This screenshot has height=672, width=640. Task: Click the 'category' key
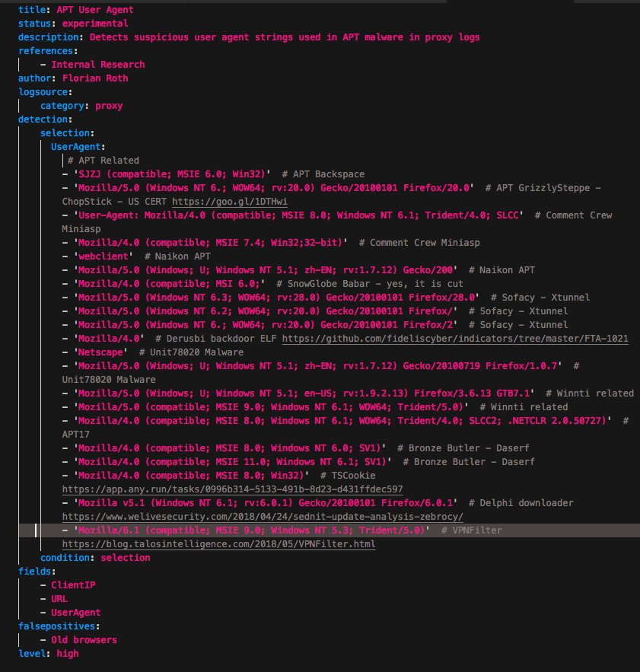[62, 106]
